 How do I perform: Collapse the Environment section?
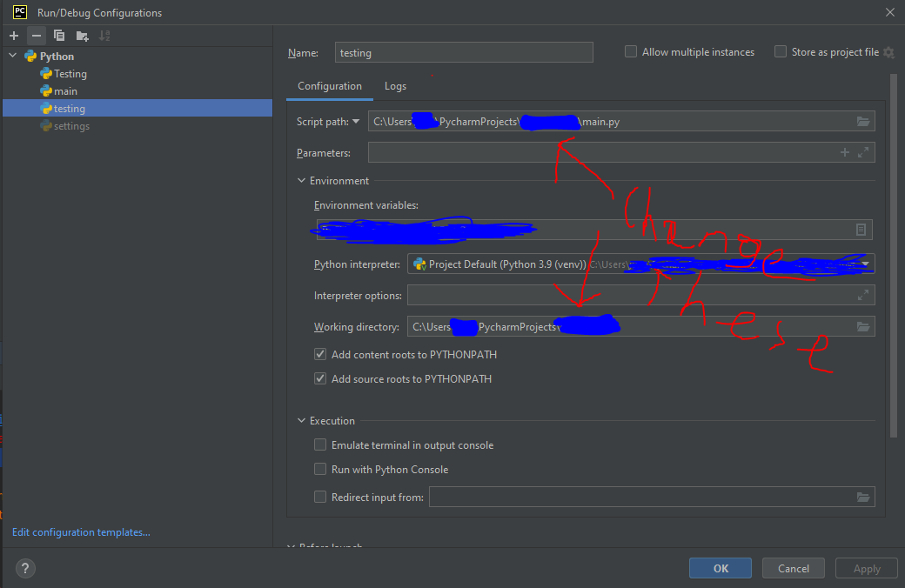[302, 181]
